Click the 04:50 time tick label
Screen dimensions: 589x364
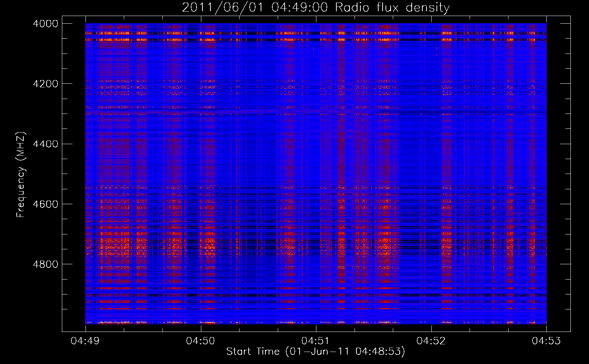[201, 341]
